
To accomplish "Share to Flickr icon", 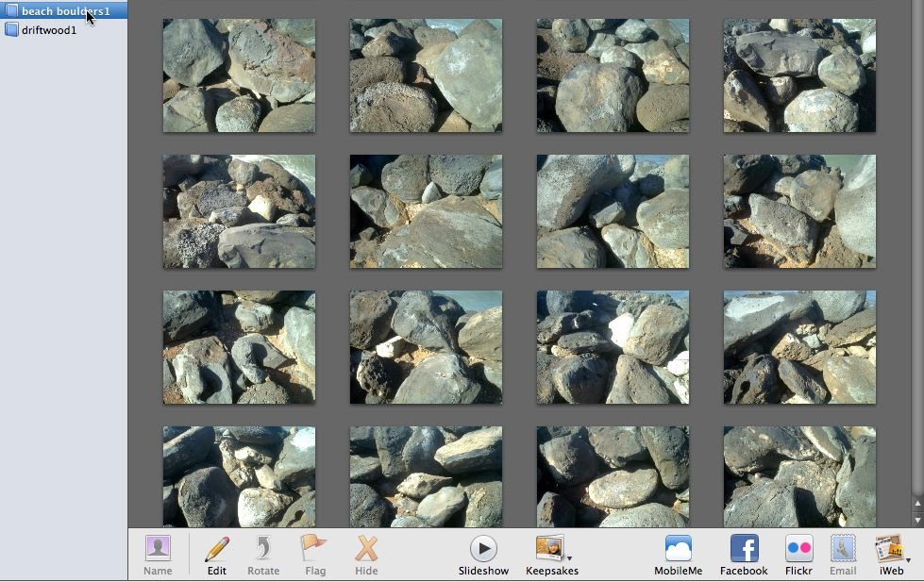I will (x=799, y=548).
